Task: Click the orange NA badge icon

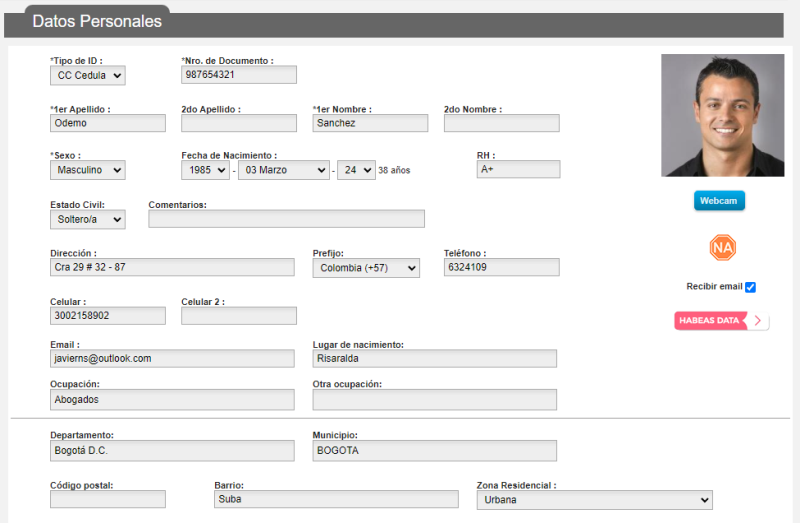Action: click(x=722, y=248)
